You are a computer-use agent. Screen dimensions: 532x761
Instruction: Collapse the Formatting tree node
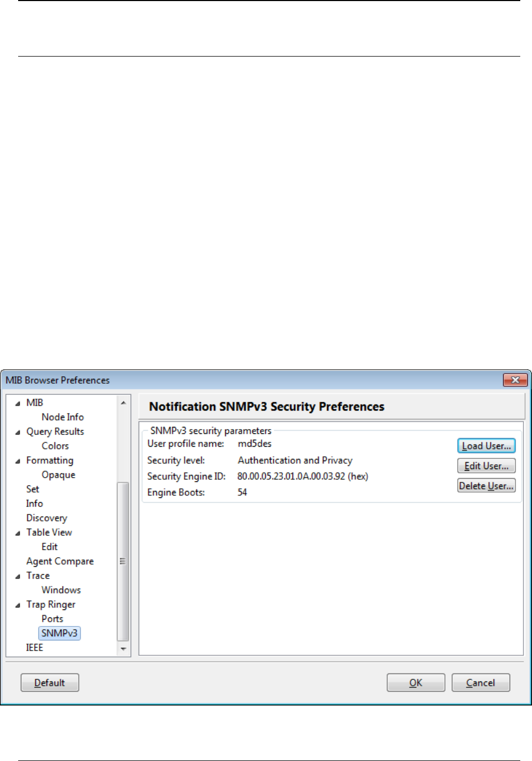(x=18, y=461)
